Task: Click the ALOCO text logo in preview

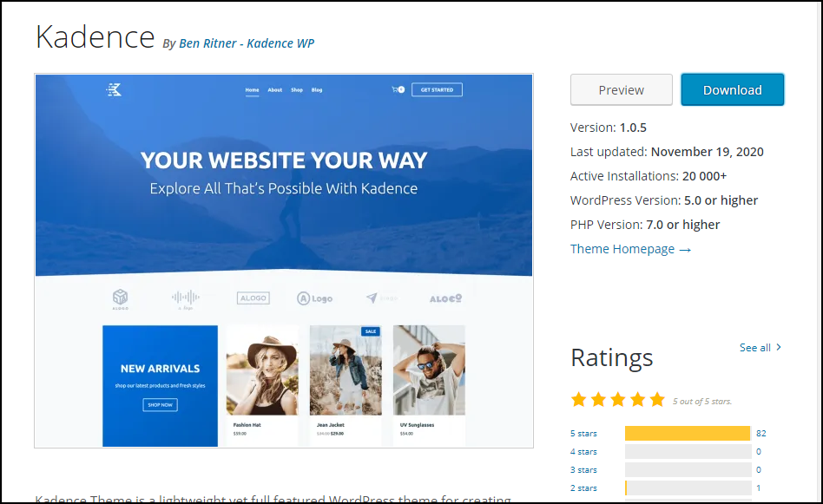Action: tap(445, 298)
